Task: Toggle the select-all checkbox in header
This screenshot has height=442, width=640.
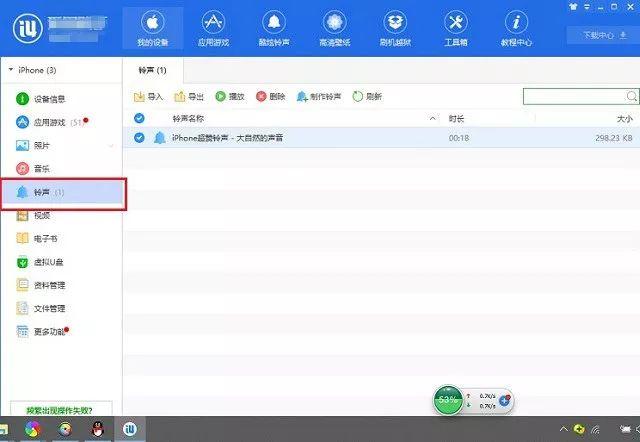Action: [139, 118]
